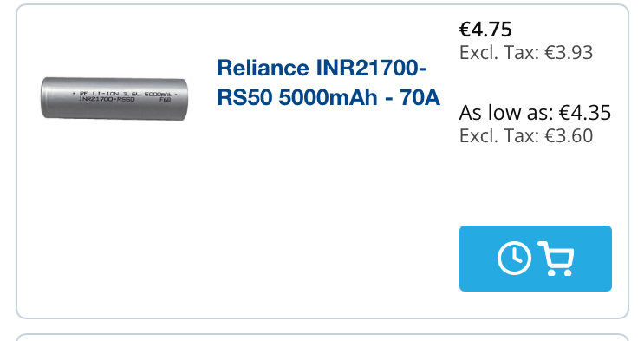Click the word Reliance in product title
The width and height of the screenshot is (644, 341).
coord(263,68)
